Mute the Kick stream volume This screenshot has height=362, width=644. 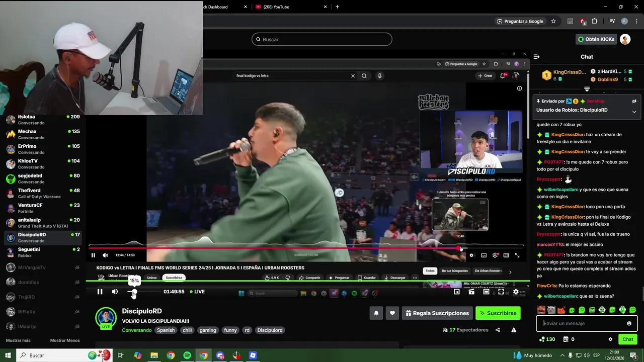coord(115,292)
